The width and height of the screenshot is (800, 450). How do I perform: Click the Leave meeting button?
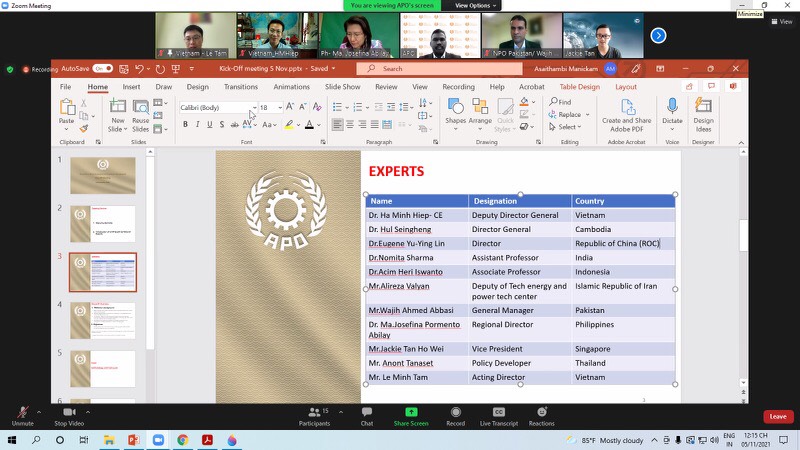point(778,416)
